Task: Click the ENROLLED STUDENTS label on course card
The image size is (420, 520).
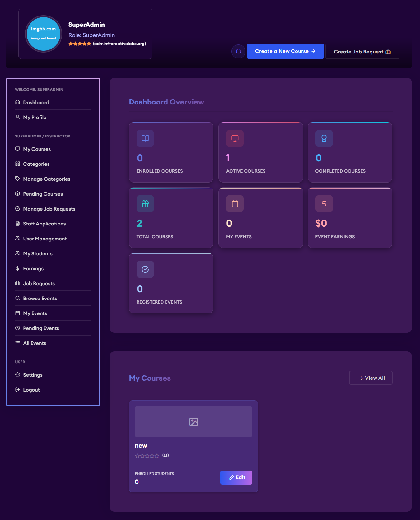Action: tap(154, 474)
